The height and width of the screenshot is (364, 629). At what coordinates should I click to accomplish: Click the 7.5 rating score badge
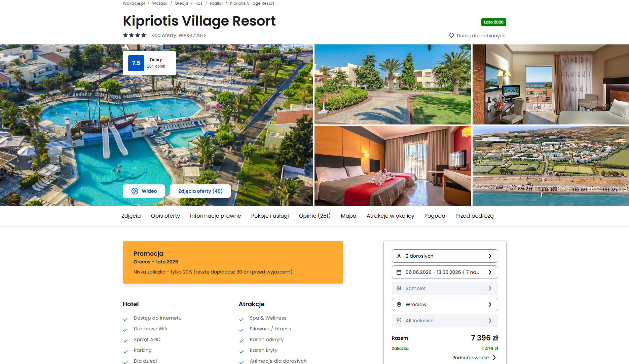pos(136,63)
